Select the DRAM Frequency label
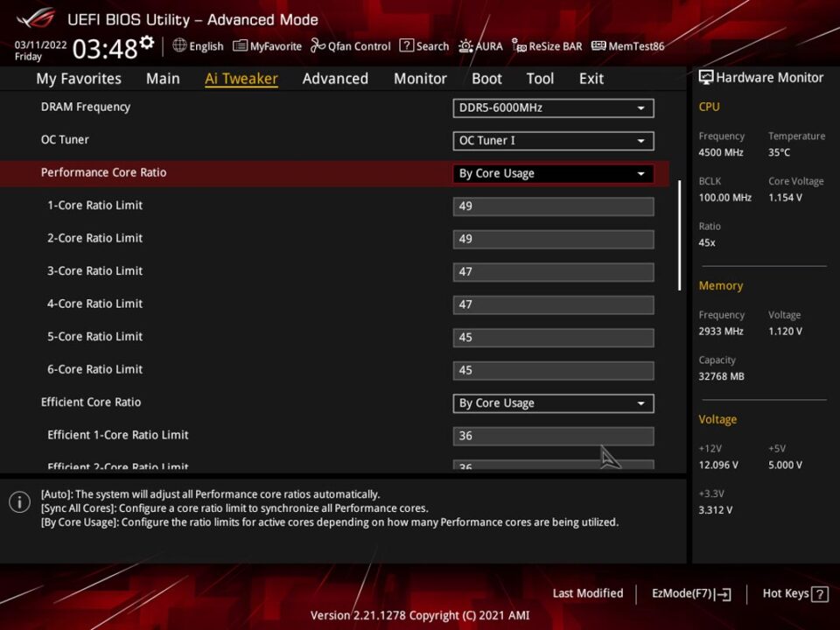Viewport: 840px width, 630px height. tap(86, 107)
